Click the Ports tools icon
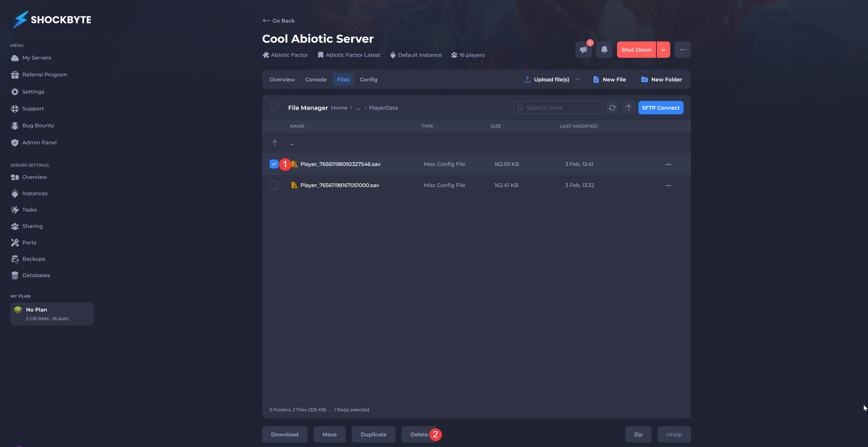Image resolution: width=868 pixels, height=447 pixels. pyautogui.click(x=15, y=243)
